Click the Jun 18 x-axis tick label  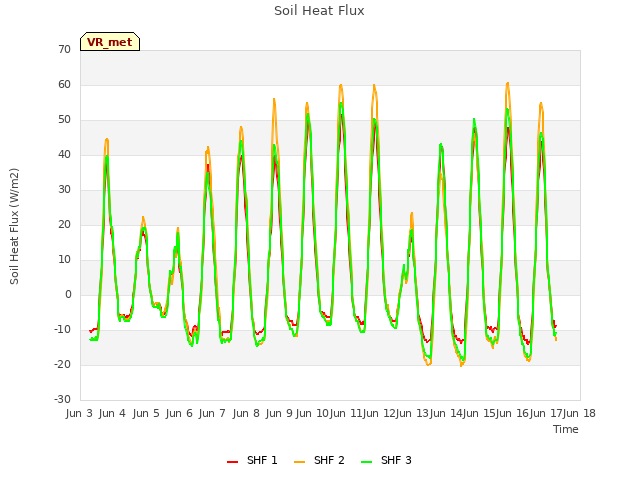[x=579, y=413]
